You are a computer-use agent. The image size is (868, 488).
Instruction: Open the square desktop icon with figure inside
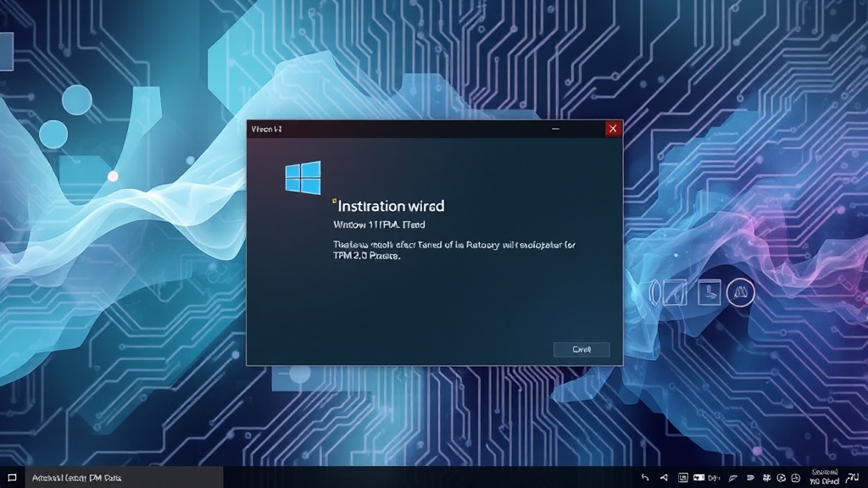tap(708, 292)
